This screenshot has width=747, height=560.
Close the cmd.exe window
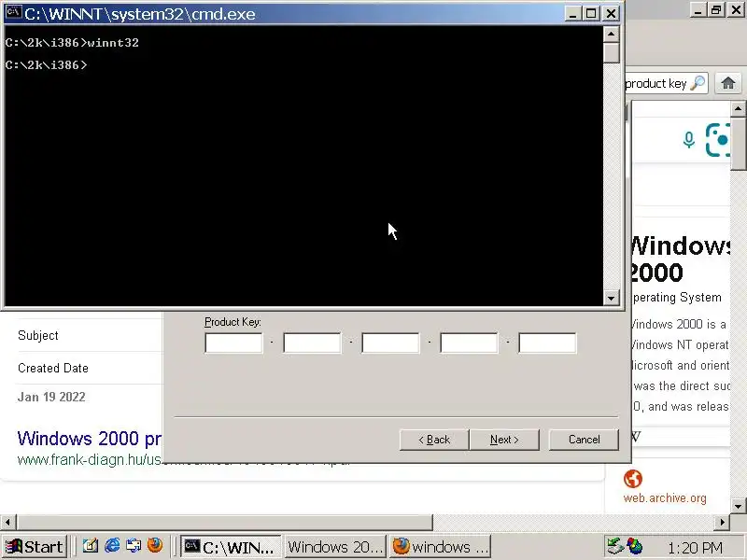pos(612,13)
